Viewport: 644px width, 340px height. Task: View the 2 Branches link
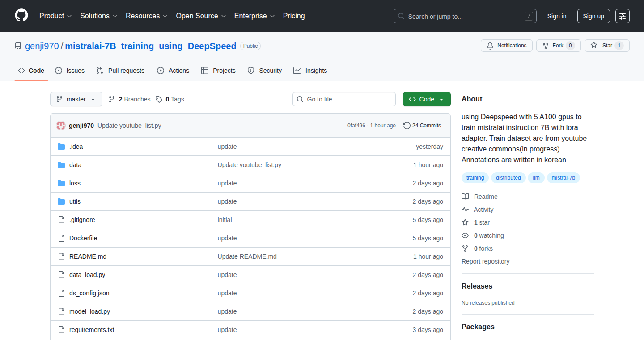pos(129,99)
